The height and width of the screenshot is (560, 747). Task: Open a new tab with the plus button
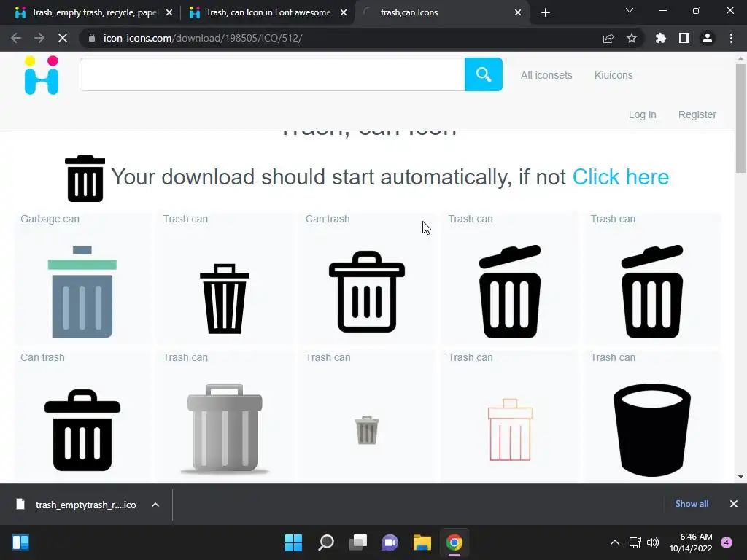point(546,12)
